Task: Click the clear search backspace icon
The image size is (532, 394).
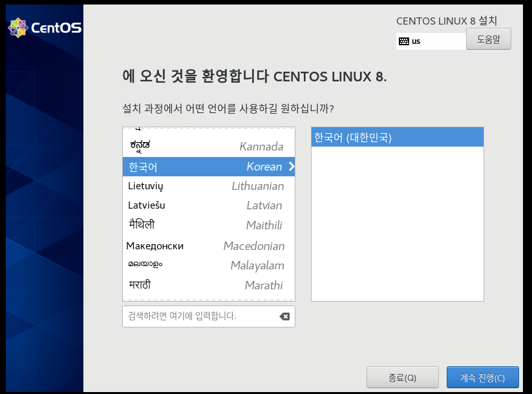Action: pyautogui.click(x=284, y=316)
